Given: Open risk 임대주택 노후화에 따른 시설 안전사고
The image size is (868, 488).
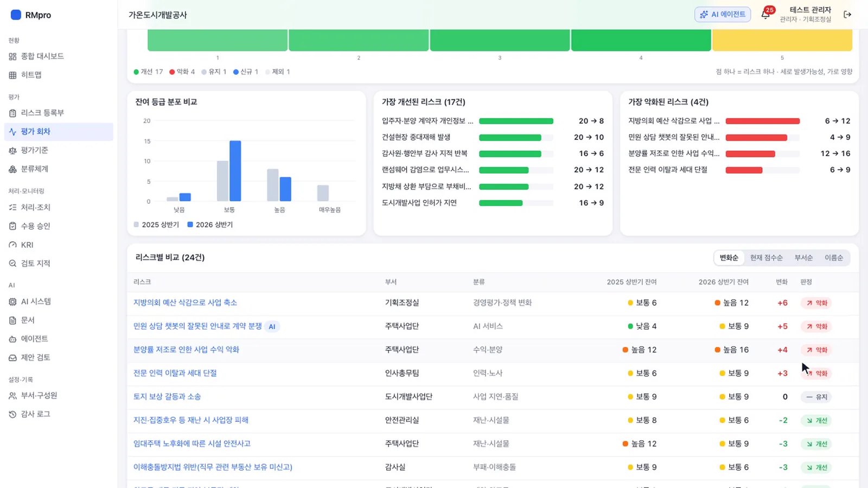Looking at the screenshot, I should click(x=192, y=444).
